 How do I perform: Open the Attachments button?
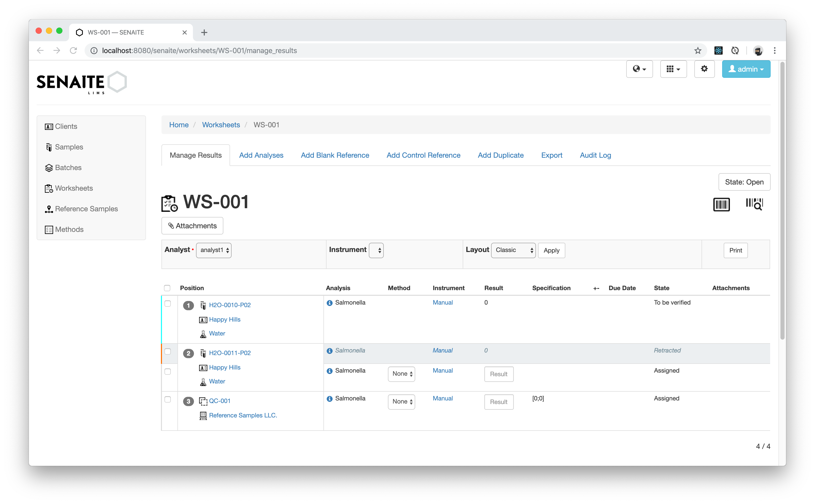[x=192, y=226]
